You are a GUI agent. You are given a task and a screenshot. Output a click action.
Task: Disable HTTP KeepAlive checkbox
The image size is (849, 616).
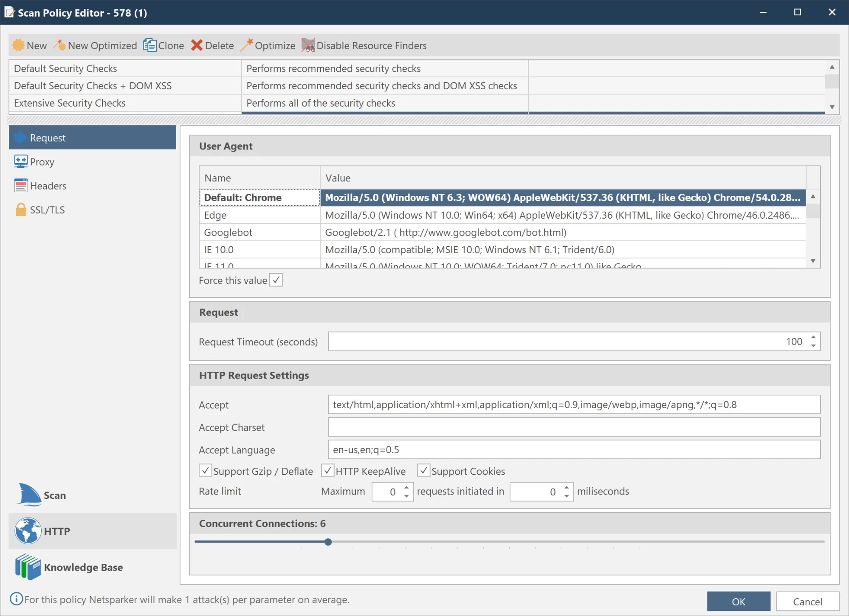(327, 471)
